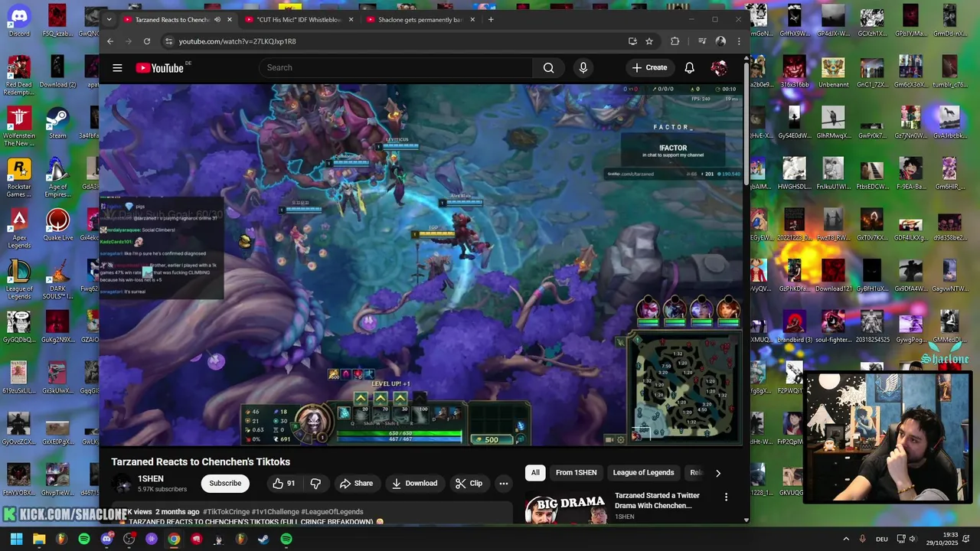Select the All filter chip
Viewport: 980px width, 551px height.
click(x=535, y=472)
